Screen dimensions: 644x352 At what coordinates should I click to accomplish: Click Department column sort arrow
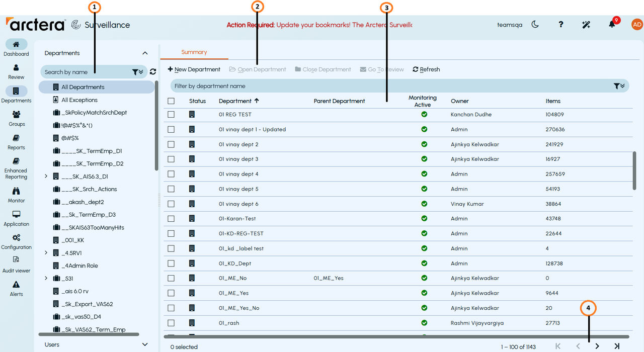(257, 101)
